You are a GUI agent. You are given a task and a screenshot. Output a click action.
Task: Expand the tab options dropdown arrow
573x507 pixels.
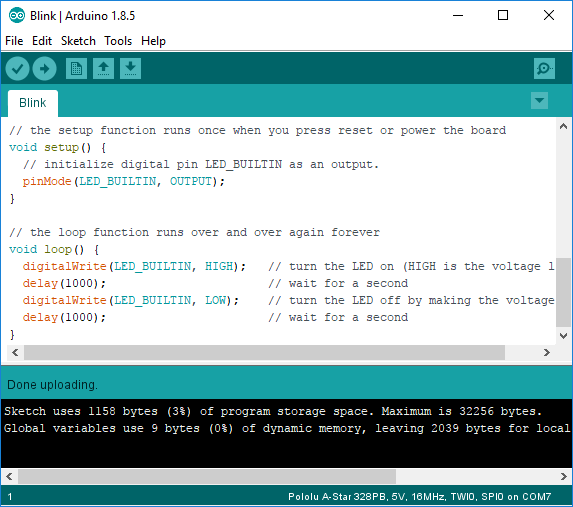pos(539,101)
